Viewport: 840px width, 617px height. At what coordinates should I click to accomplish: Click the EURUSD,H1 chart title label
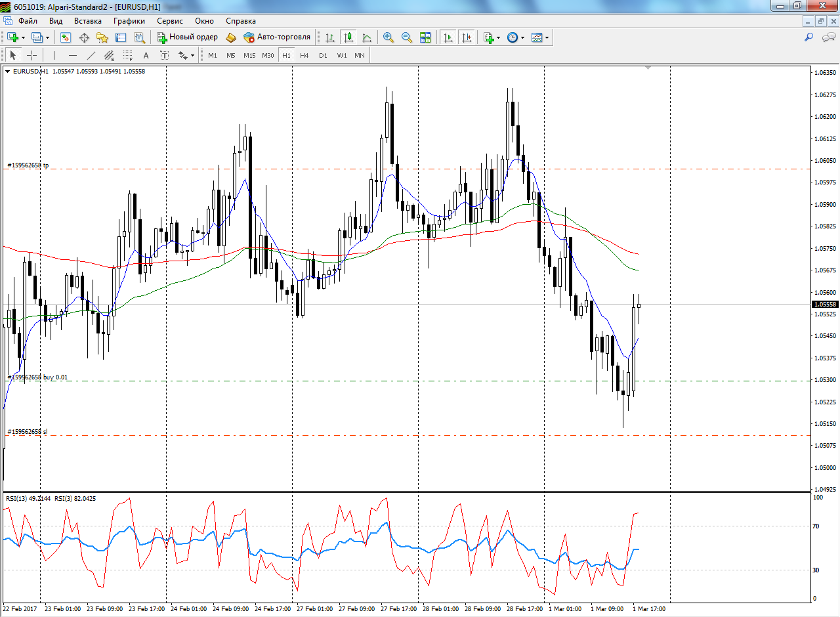(x=31, y=71)
